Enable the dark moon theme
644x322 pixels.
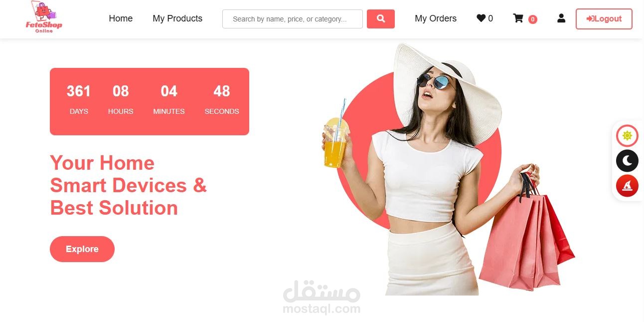(627, 161)
